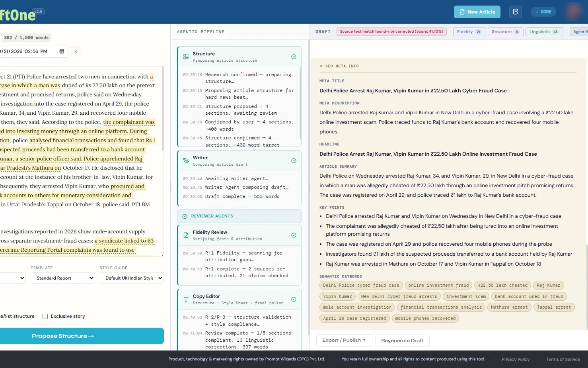
Task: Open the user avatar in header
Action: (x=573, y=12)
